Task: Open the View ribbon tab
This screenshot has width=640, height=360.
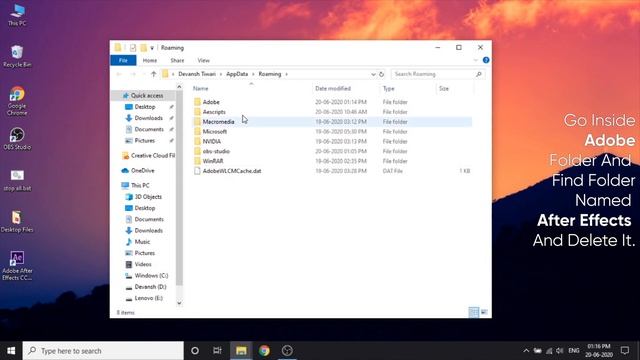Action: pos(204,60)
